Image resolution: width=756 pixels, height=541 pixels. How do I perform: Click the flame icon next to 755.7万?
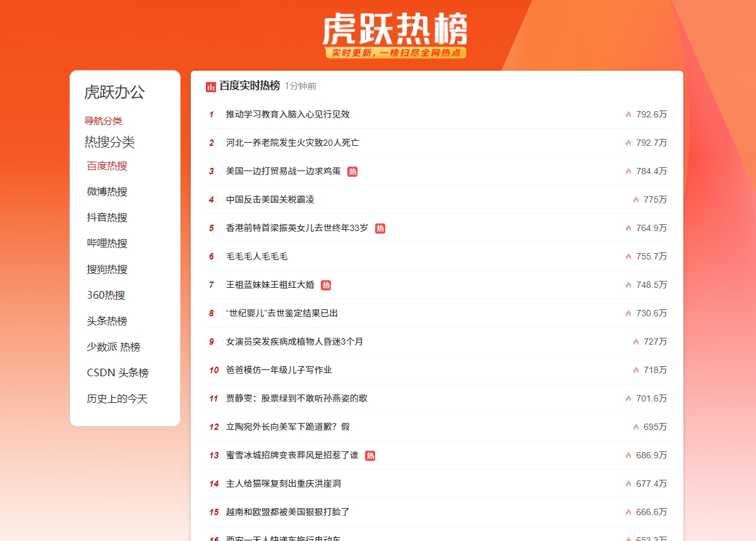[x=628, y=257]
